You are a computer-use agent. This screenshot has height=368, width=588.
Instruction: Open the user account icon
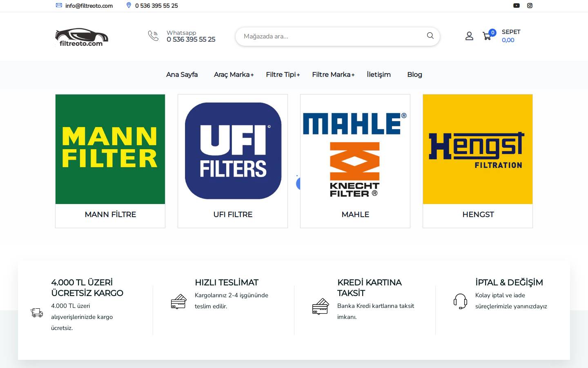click(x=469, y=36)
